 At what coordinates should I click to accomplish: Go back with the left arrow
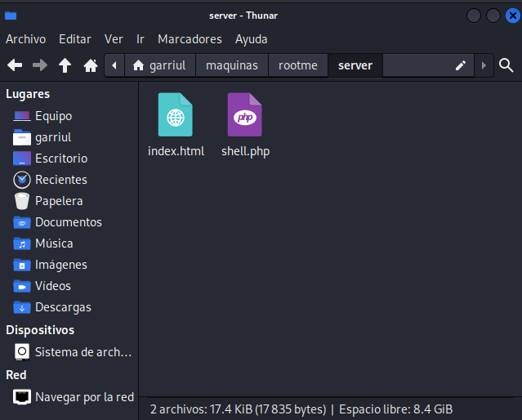point(15,65)
